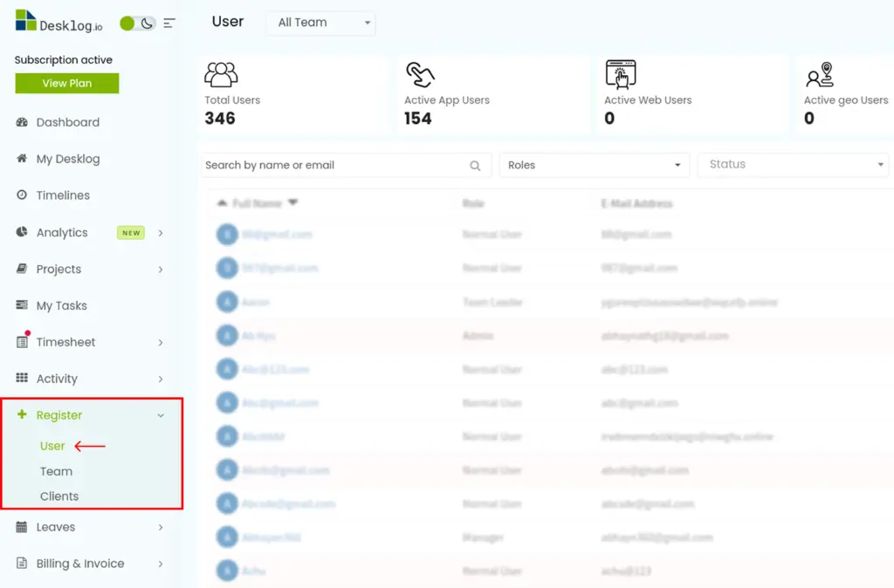Open the My Desklog home page
This screenshot has height=588, width=894.
pyautogui.click(x=67, y=159)
